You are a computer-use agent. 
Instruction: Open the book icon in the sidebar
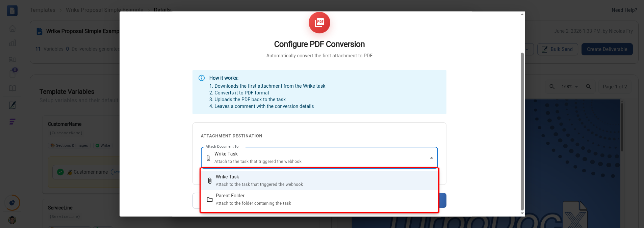click(x=12, y=88)
